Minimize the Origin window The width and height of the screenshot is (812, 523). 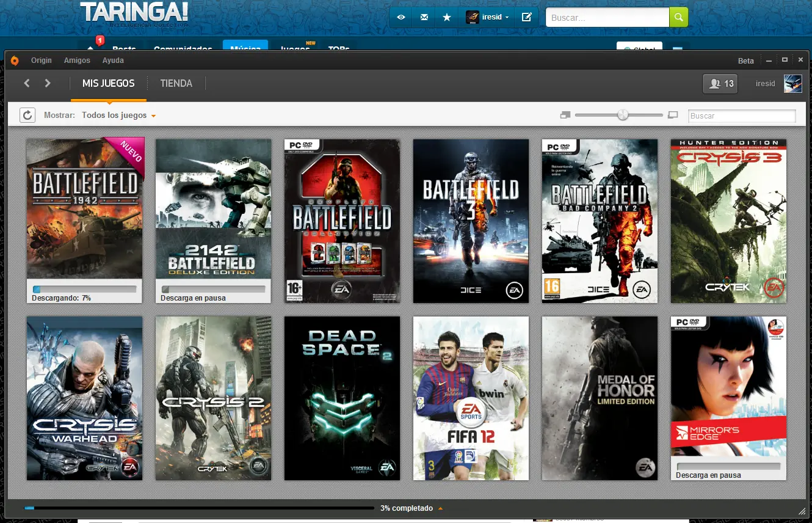(x=769, y=60)
